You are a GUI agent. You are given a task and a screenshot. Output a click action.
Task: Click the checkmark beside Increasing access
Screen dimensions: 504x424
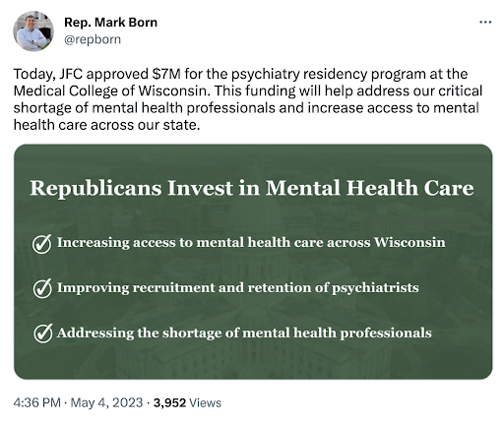[x=42, y=244]
